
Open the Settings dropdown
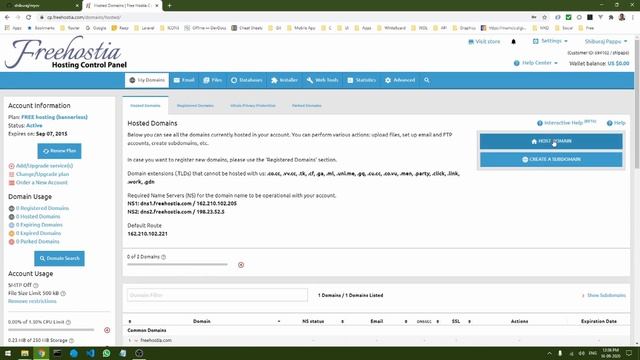pos(550,41)
